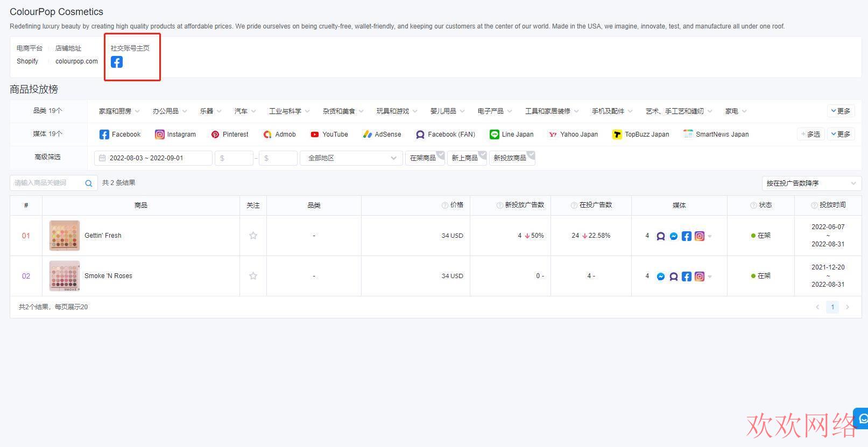Click the Gettin' Fresh palette thumbnail
Viewport: 868px width, 447px height.
pos(65,236)
